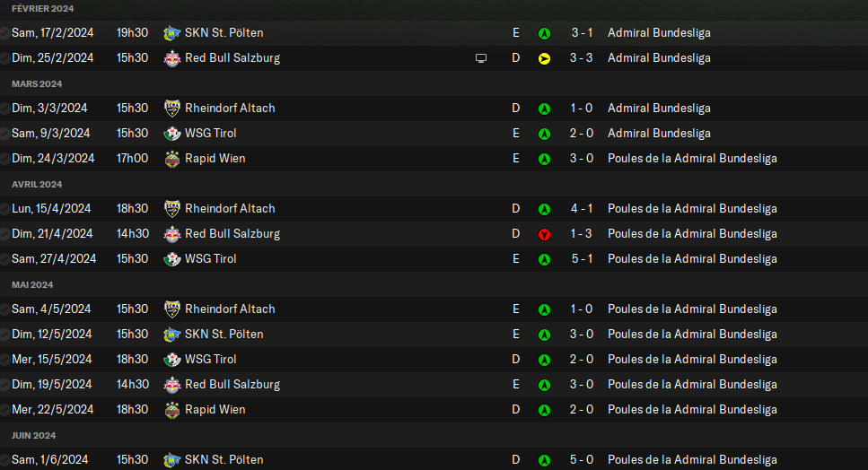Click the green win indicator on 1/6/2024
The image size is (868, 470).
544,460
